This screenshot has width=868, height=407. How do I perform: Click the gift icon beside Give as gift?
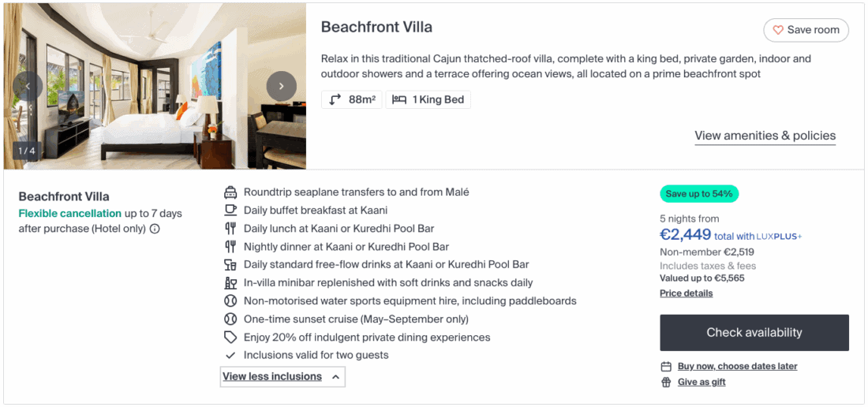(666, 383)
